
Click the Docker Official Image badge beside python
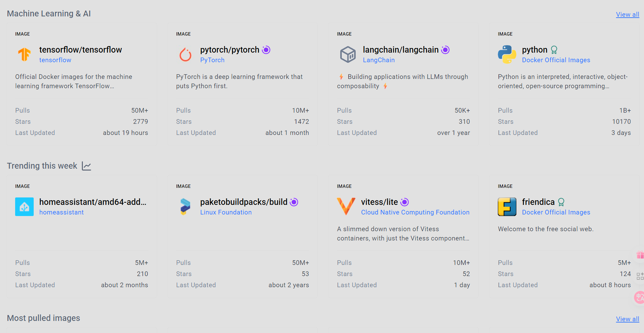[x=554, y=50]
